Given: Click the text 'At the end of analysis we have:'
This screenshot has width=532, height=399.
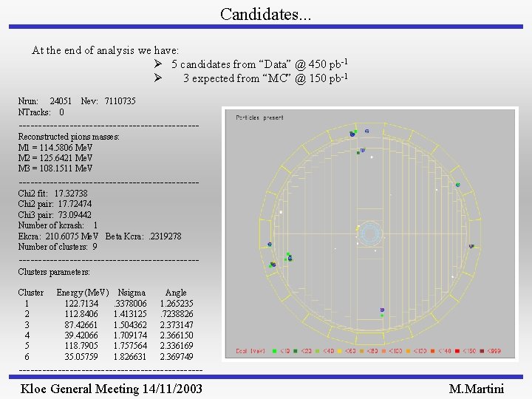Looking at the screenshot, I should tap(105, 50).
